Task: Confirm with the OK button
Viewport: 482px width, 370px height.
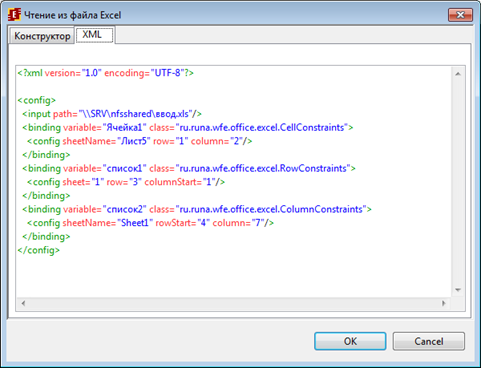Action: [350, 341]
